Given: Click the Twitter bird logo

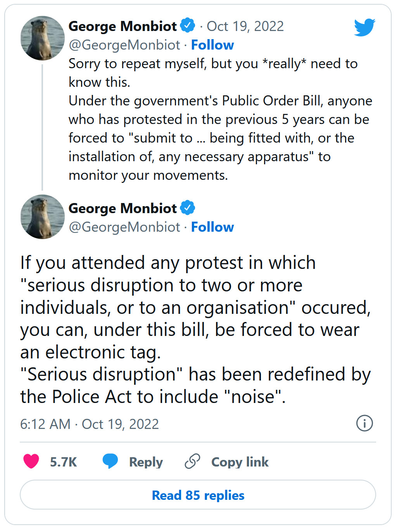Looking at the screenshot, I should point(364,27).
